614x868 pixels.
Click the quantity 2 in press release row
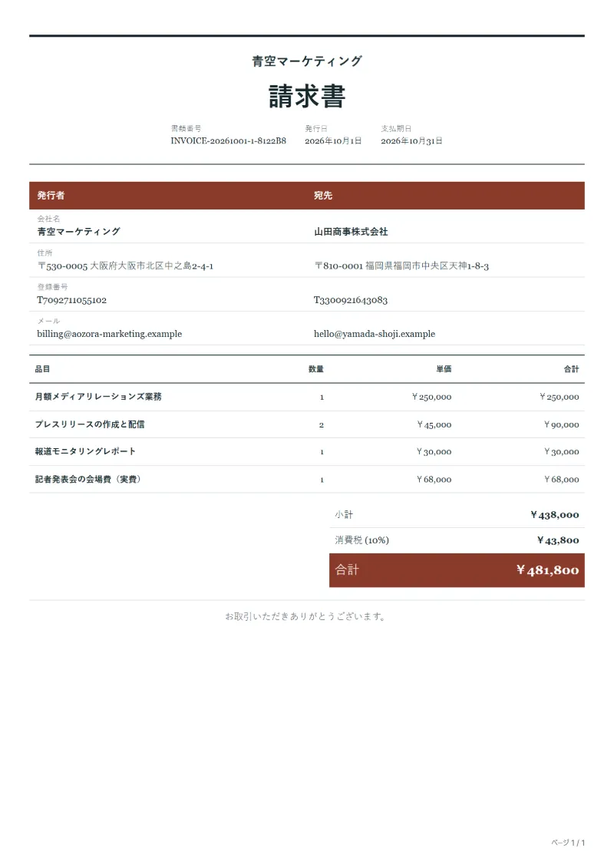(x=322, y=424)
